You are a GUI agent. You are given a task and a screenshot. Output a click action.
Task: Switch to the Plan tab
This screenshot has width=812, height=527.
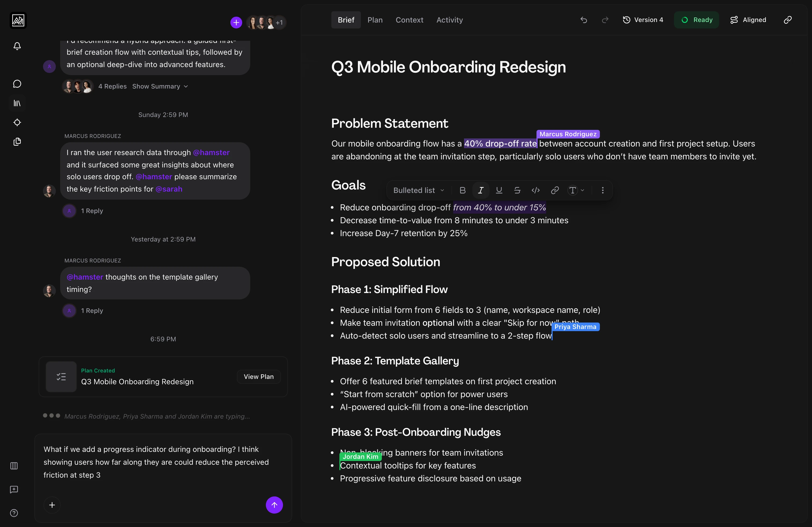pyautogui.click(x=375, y=20)
